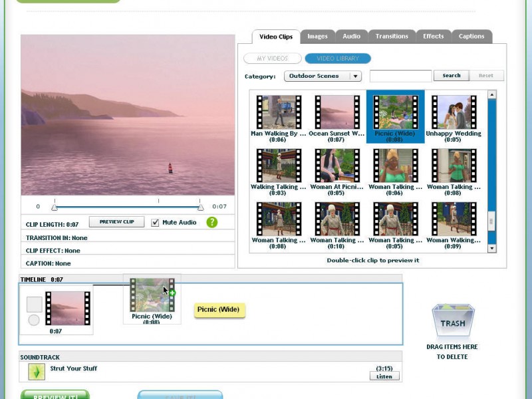532x399 pixels.
Task: Toggle the Mute Audio checkbox
Action: point(155,222)
